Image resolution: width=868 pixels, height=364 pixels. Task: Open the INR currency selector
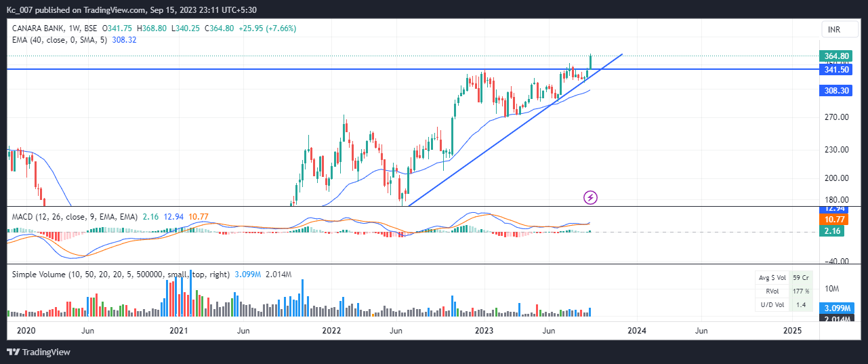(833, 29)
